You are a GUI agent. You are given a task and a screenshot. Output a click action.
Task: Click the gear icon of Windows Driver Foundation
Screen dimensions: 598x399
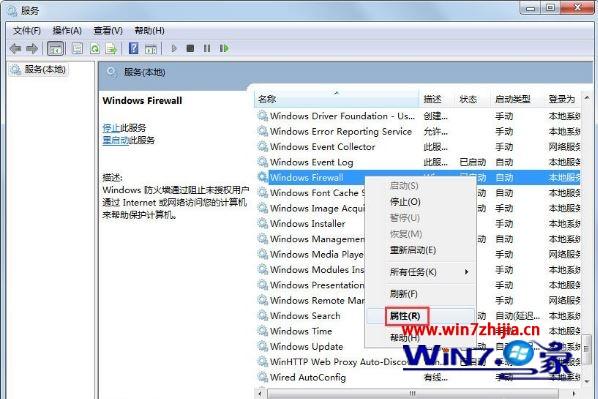tap(262, 116)
